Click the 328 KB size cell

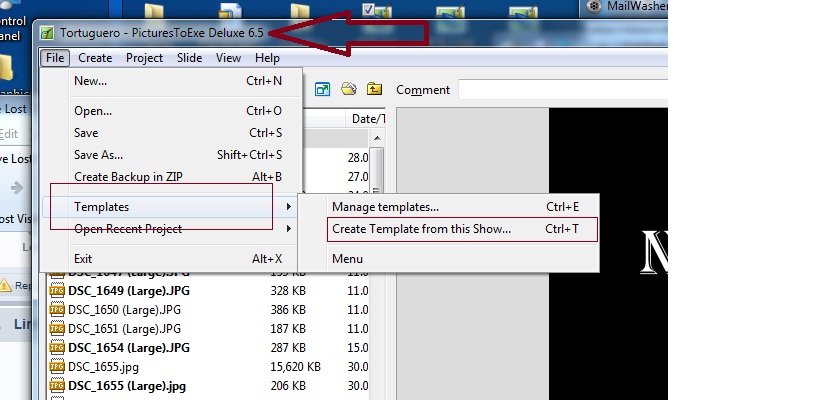288,291
